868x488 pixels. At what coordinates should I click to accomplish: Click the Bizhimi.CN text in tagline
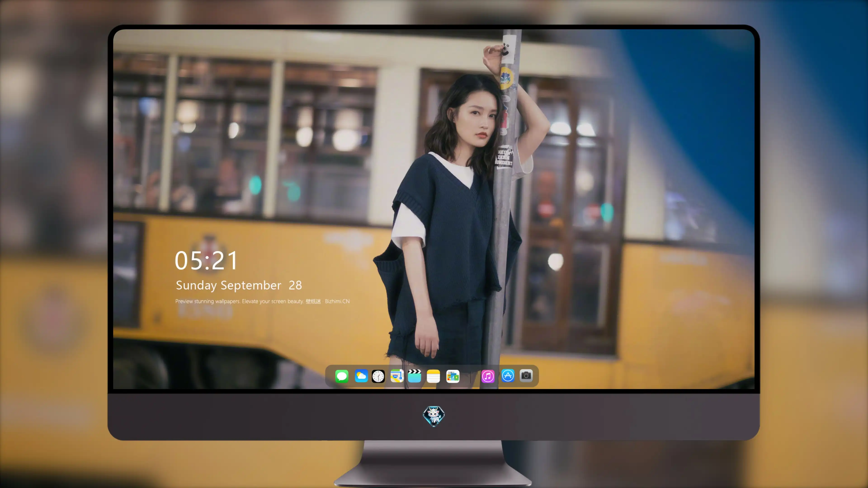coord(337,301)
